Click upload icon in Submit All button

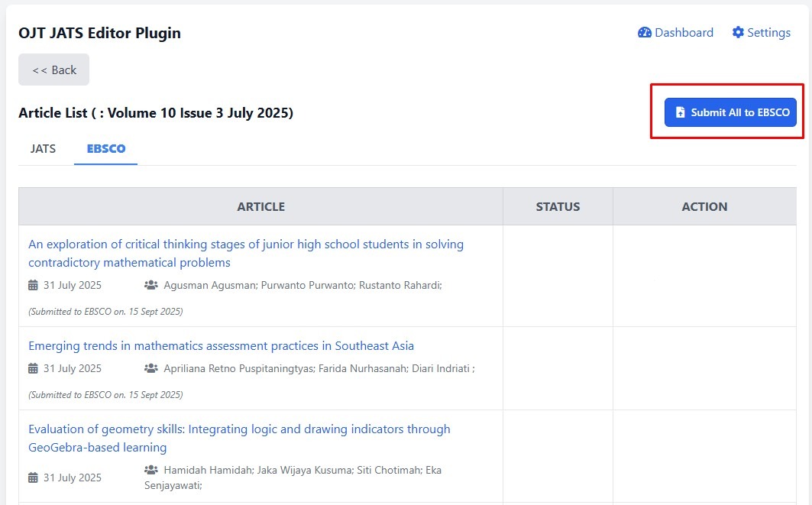681,112
